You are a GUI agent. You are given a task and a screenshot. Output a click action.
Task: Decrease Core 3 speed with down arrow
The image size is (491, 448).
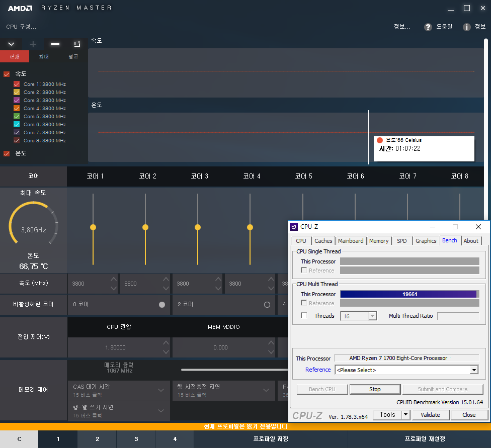pos(218,288)
